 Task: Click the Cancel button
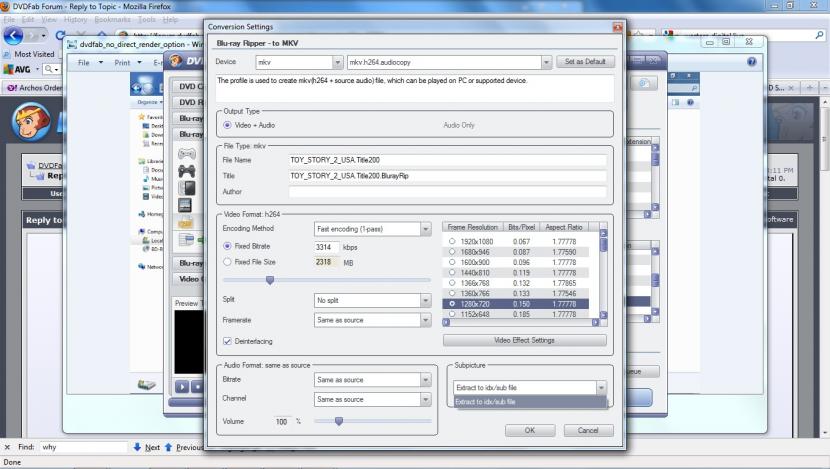(588, 430)
